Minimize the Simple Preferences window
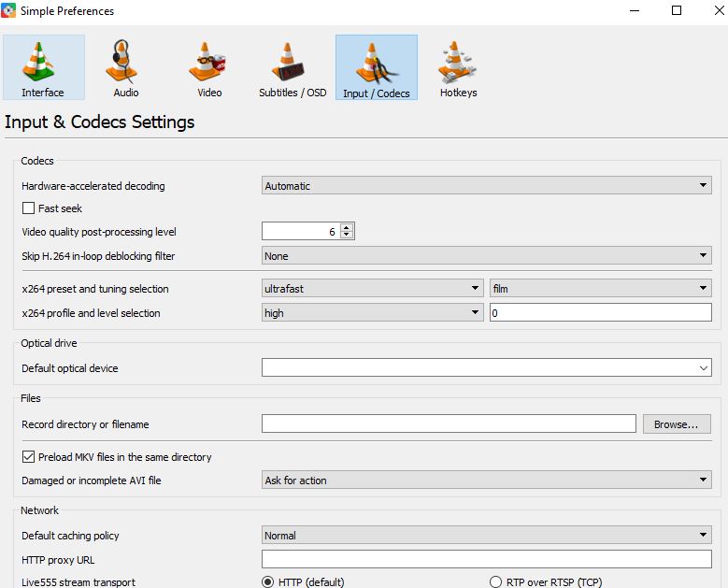The image size is (728, 588). 635,10
